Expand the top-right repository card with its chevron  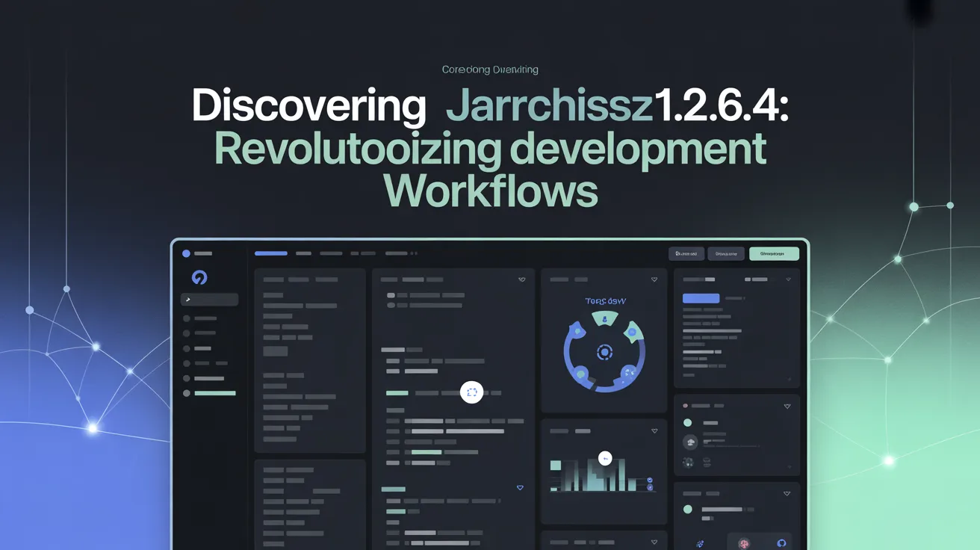pyautogui.click(x=790, y=279)
